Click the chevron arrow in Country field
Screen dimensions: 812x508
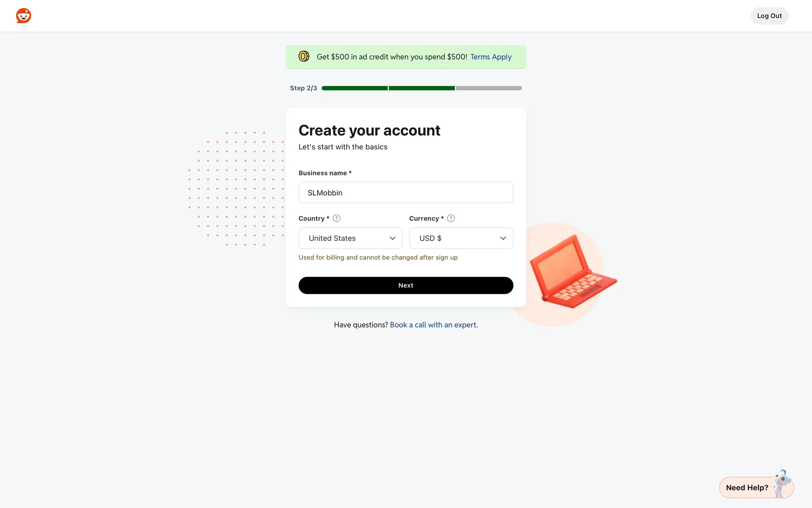(392, 238)
